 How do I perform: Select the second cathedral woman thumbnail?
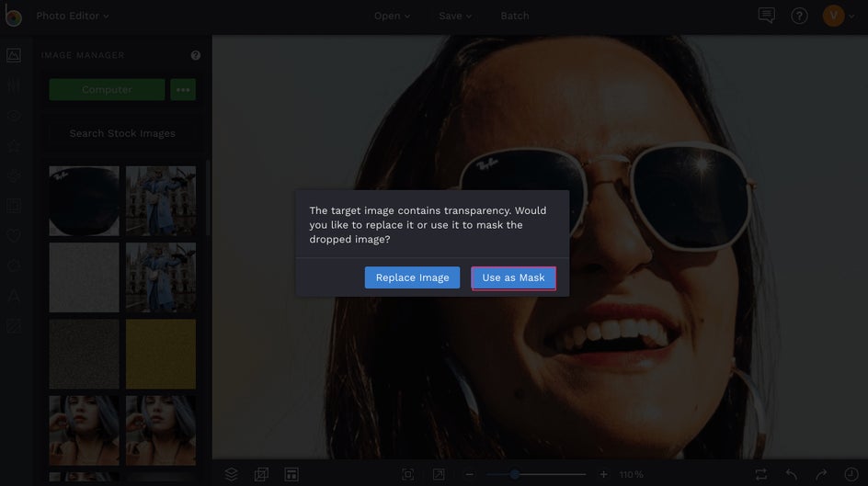pyautogui.click(x=161, y=277)
